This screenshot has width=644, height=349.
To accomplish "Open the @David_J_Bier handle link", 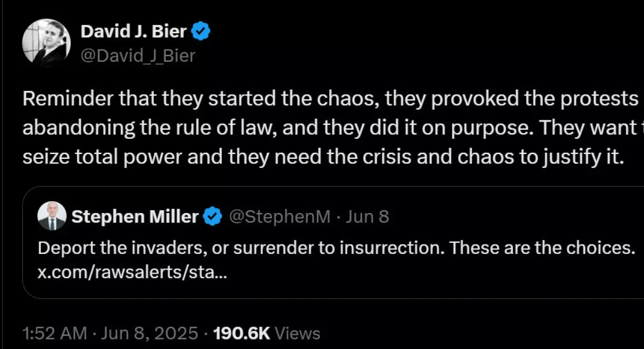I will click(x=138, y=56).
